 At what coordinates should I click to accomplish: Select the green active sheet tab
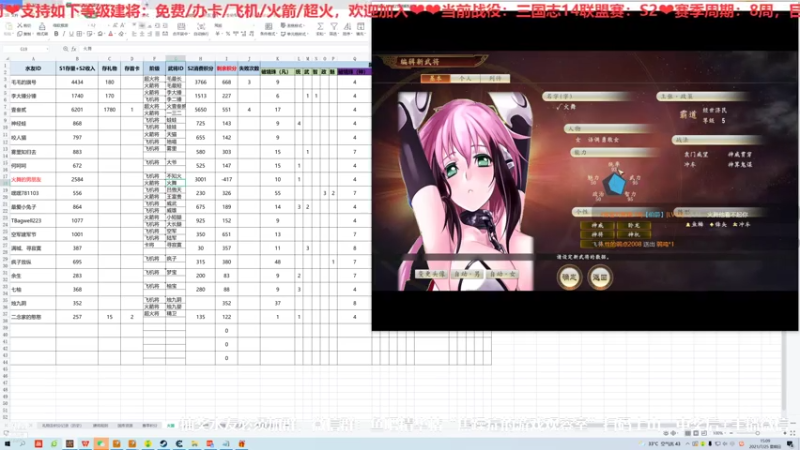[x=170, y=425]
